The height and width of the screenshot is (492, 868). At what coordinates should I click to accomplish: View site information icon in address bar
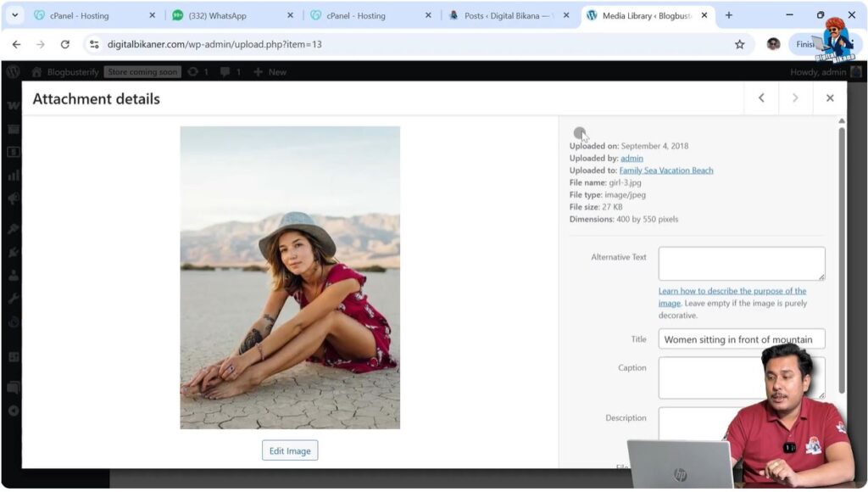pos(94,44)
